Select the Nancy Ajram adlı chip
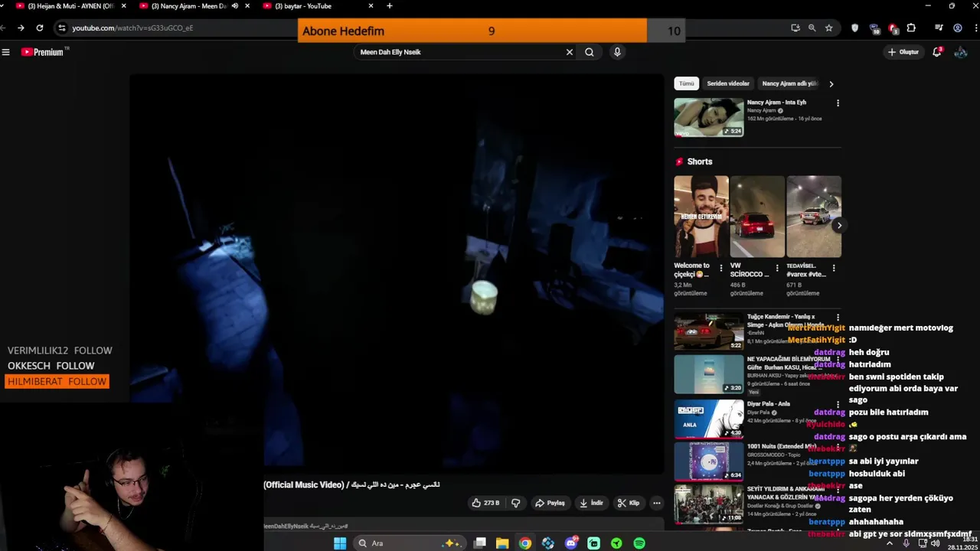Image resolution: width=980 pixels, height=551 pixels. click(x=790, y=83)
